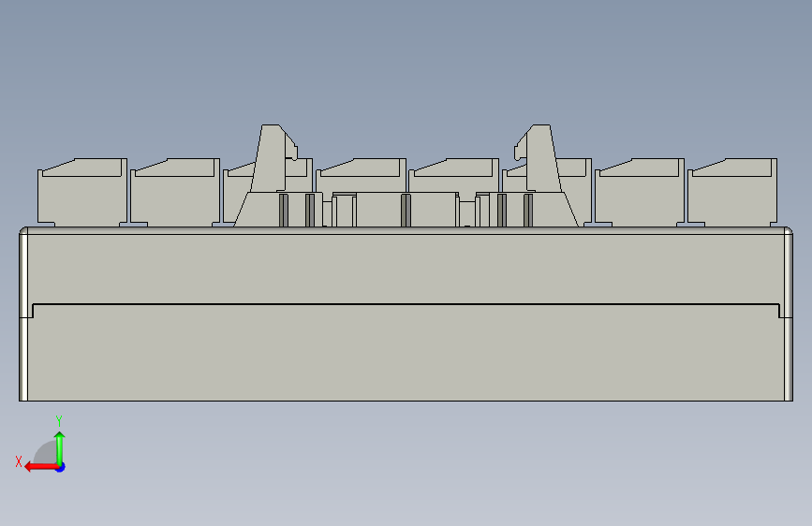The image size is (812, 526).
Task: Click the red 'X' axis label
Action: click(x=19, y=461)
